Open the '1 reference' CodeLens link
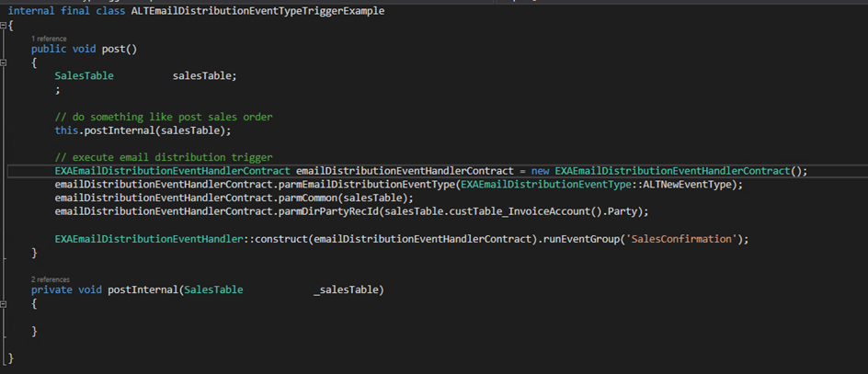 (50, 39)
